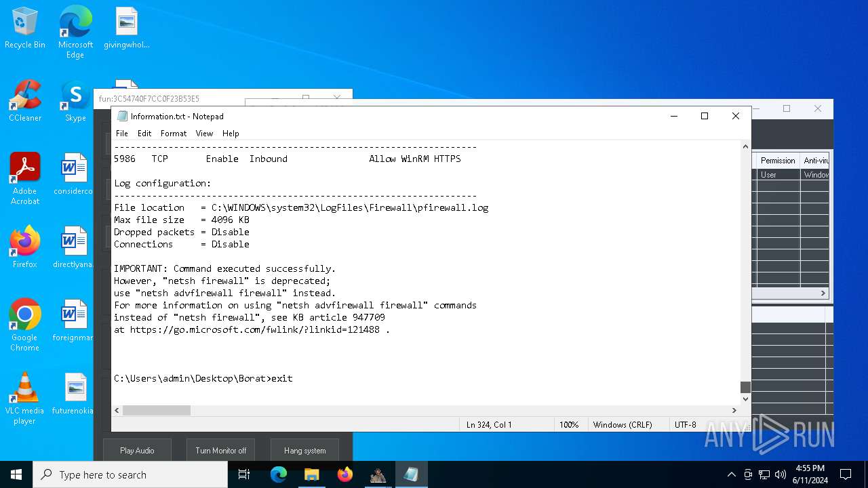Show hidden system tray icons
868x488 pixels.
[x=731, y=474]
